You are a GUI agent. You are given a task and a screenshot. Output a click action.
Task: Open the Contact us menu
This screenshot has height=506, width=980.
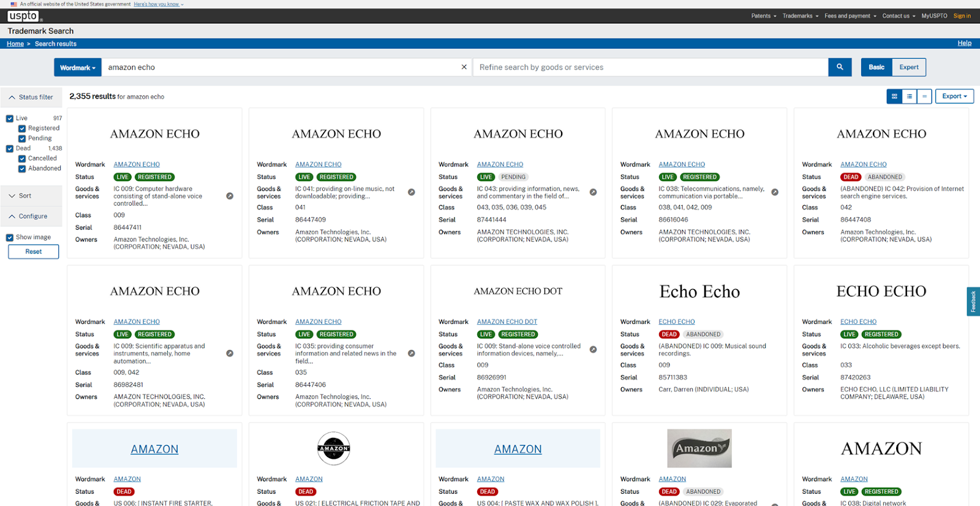[x=899, y=16]
